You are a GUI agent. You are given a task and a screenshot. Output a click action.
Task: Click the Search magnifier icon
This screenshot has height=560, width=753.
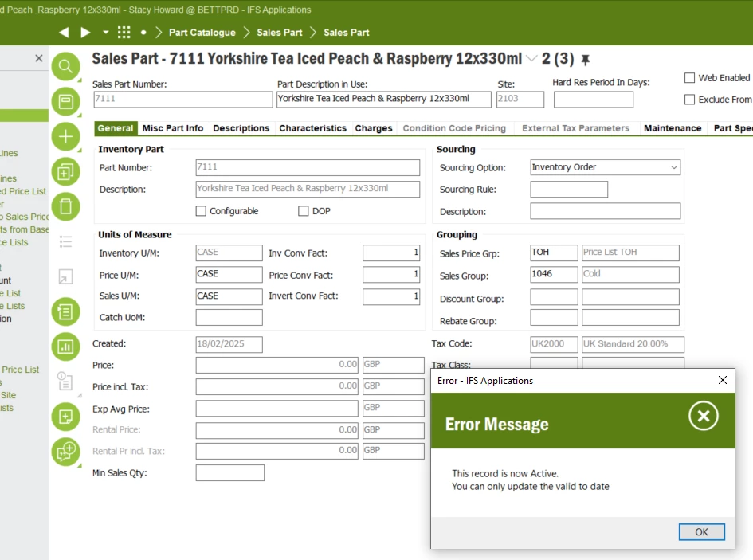tap(66, 66)
